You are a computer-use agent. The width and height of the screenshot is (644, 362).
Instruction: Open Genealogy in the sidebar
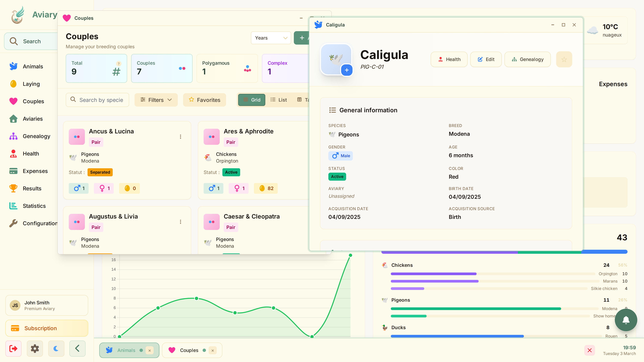tap(36, 136)
